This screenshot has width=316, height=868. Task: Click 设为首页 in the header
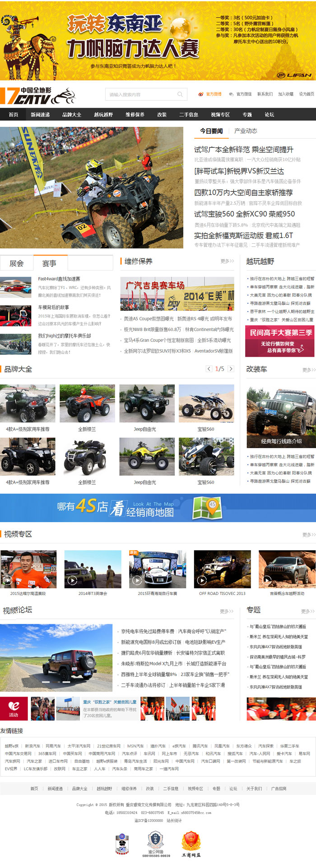(307, 94)
